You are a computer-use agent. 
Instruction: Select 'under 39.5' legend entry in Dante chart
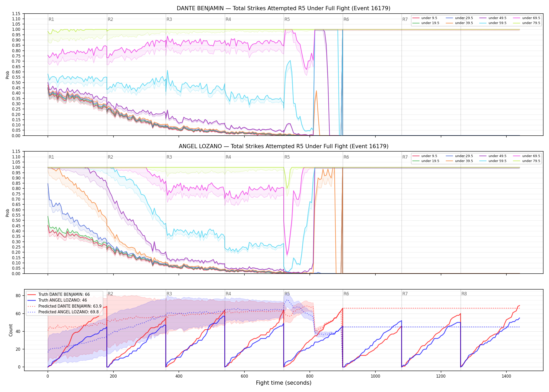(x=459, y=23)
